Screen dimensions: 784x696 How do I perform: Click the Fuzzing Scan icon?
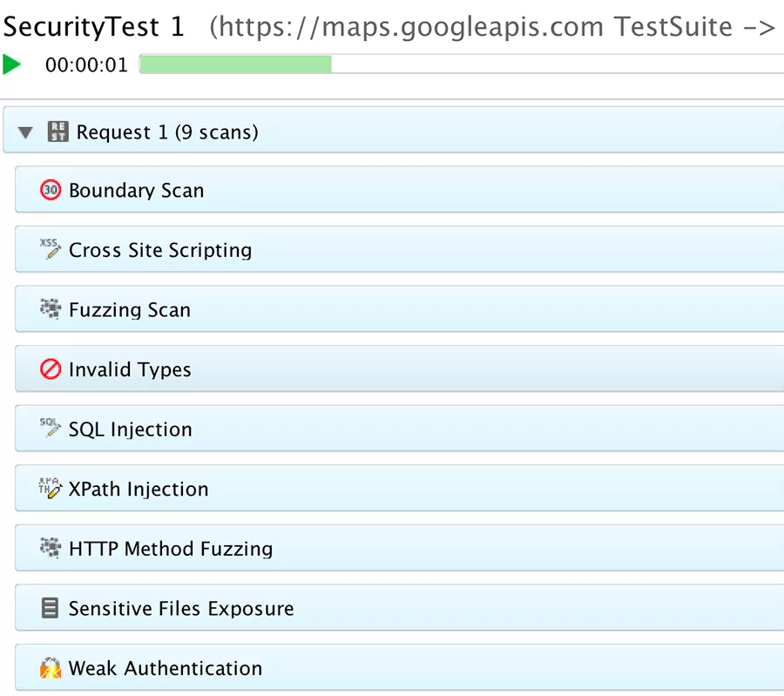(51, 309)
